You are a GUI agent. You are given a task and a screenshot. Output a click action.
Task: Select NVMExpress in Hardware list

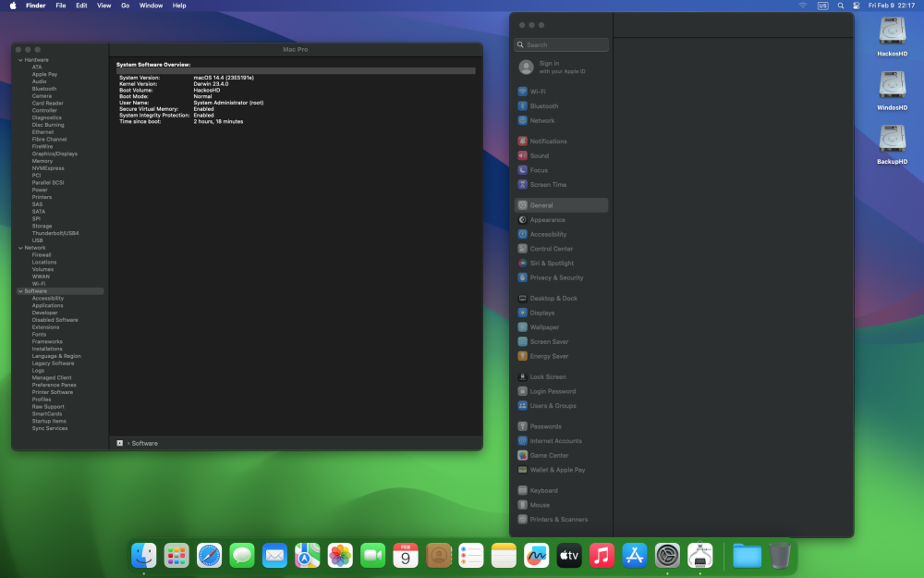pyautogui.click(x=48, y=168)
